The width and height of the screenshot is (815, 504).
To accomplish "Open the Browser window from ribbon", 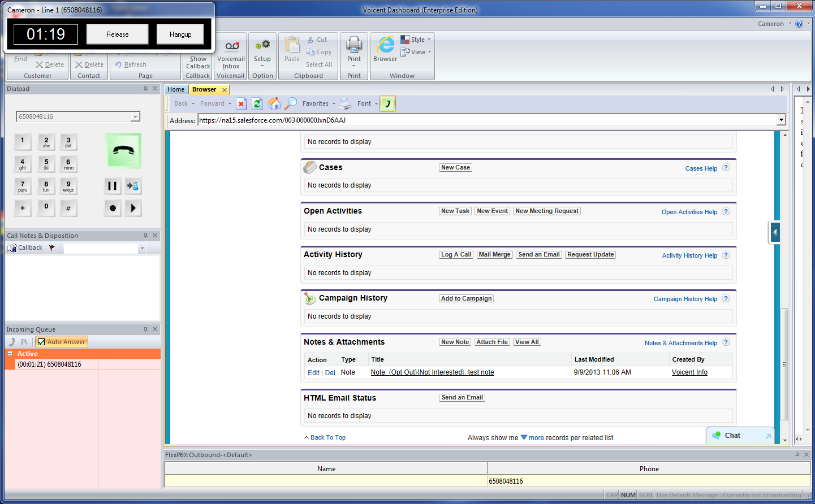I will point(385,49).
